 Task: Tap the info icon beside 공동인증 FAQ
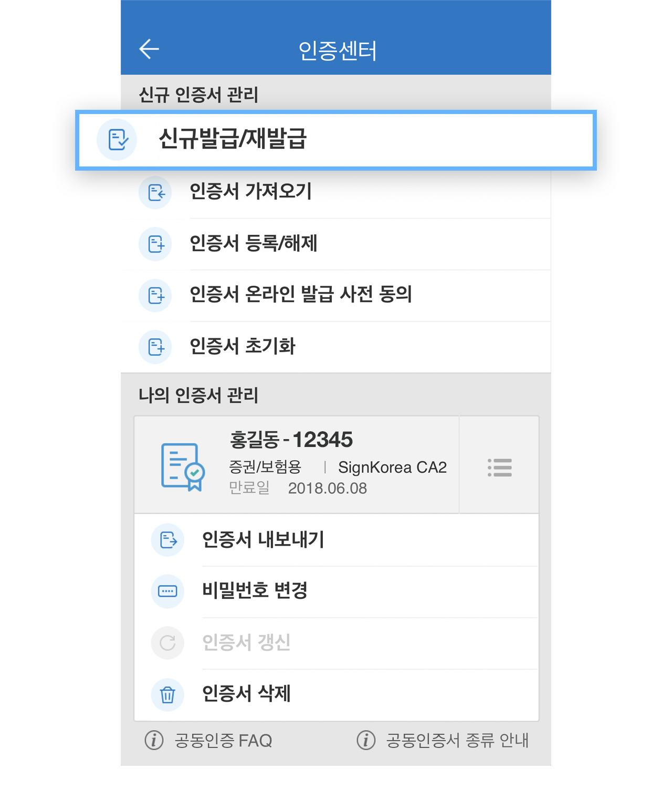154,740
